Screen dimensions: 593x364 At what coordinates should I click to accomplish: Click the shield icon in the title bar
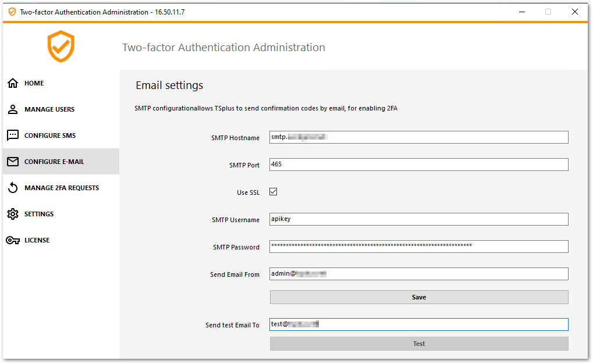pos(11,11)
